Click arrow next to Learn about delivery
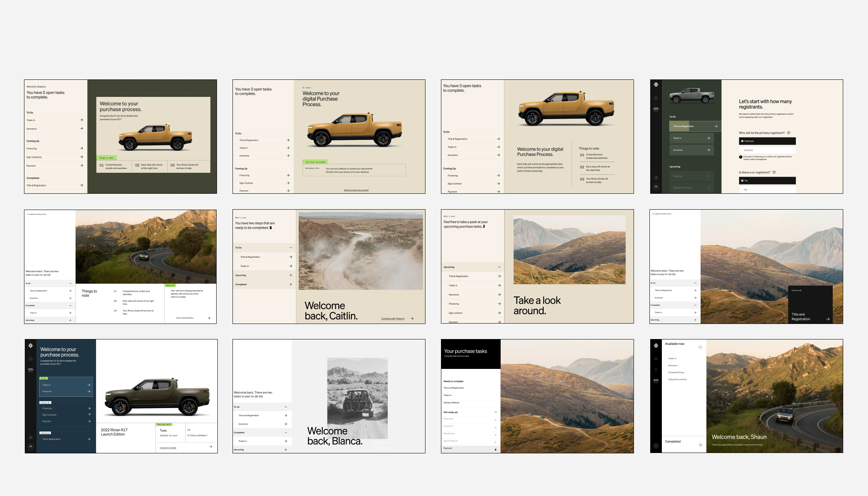This screenshot has width=868, height=496. point(209,318)
